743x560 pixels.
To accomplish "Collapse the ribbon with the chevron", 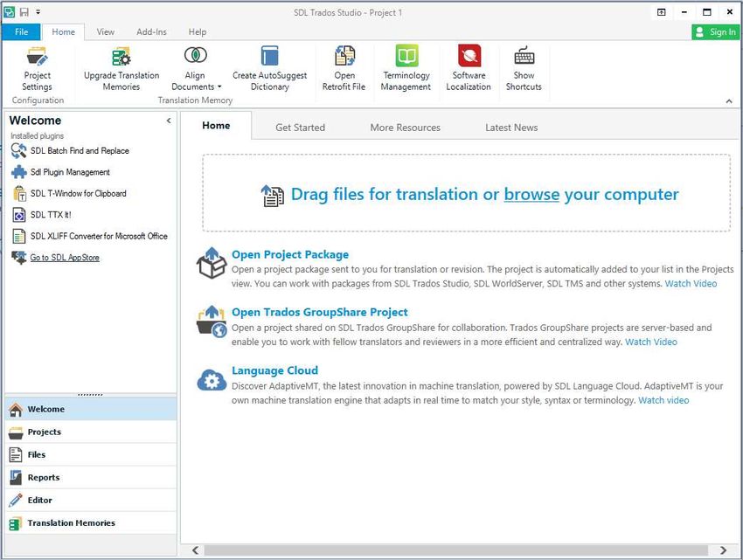I will (x=729, y=101).
